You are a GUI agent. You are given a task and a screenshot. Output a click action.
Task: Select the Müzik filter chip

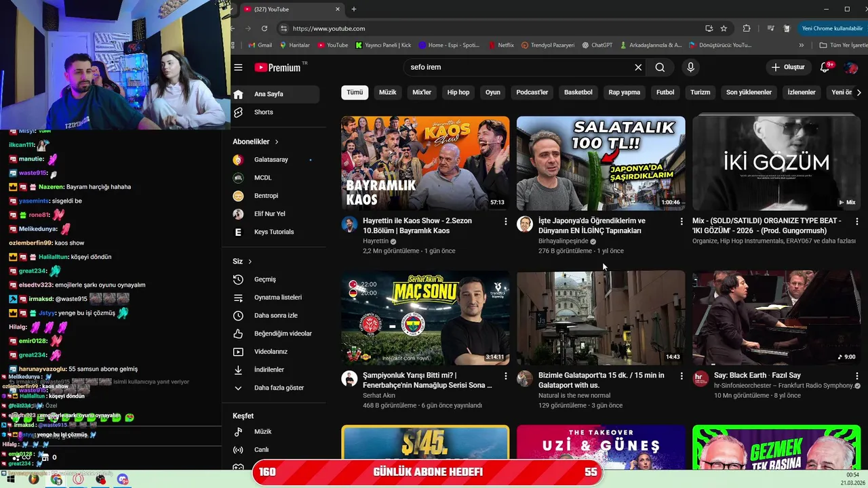coord(388,92)
